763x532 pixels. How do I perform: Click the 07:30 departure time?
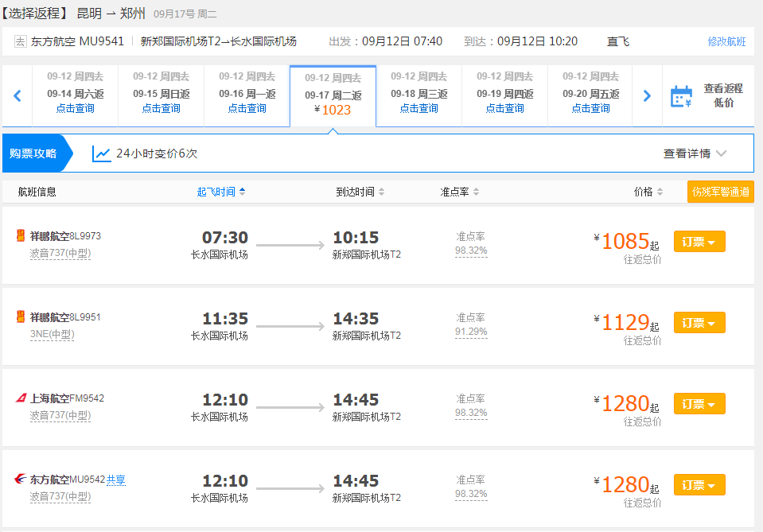coord(225,237)
